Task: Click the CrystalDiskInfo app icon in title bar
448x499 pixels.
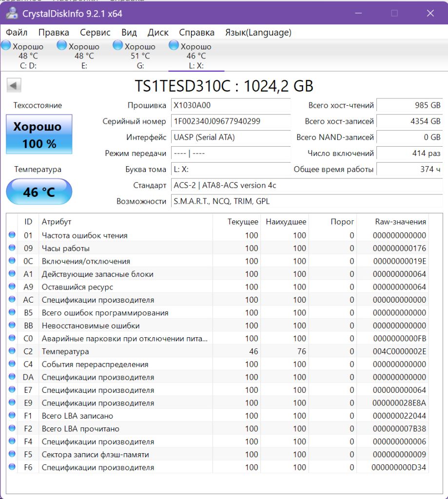Action: [12, 13]
